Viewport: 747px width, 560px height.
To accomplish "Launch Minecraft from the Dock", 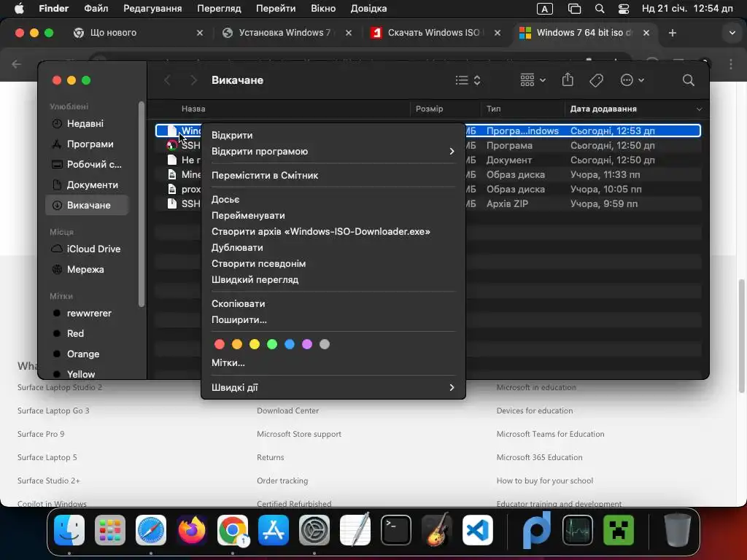I will click(x=619, y=530).
